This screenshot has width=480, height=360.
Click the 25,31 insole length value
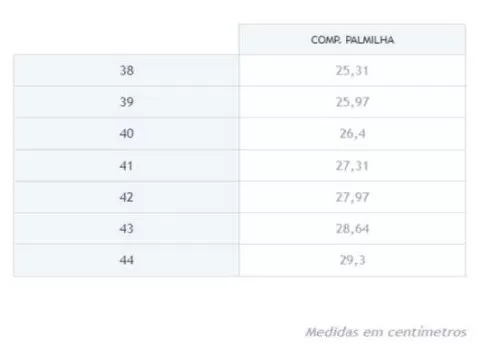[x=352, y=71]
